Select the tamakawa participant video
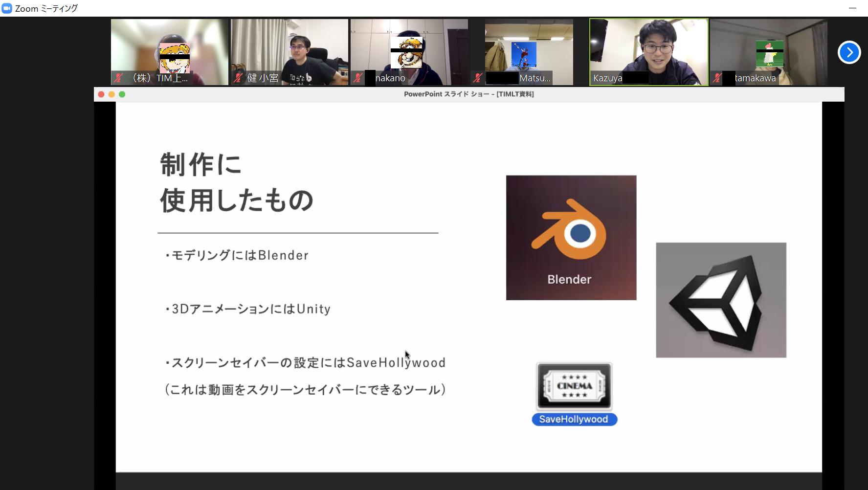The width and height of the screenshot is (868, 490). tap(769, 52)
